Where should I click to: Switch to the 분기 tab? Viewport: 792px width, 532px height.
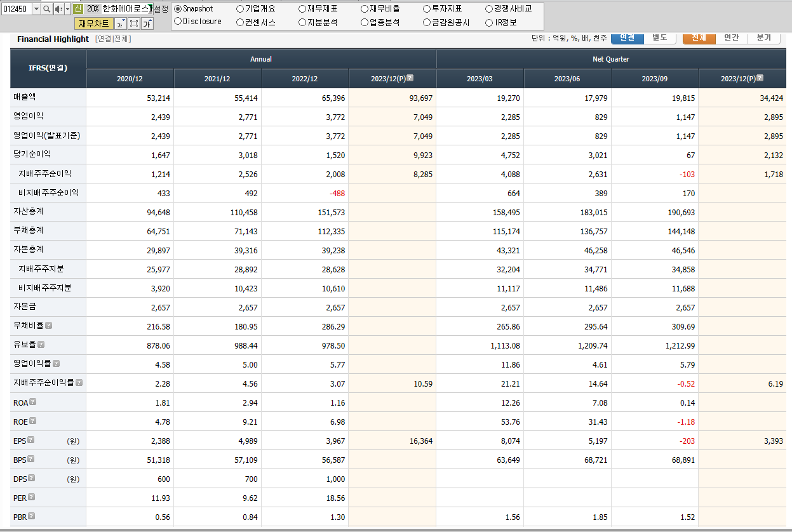coord(764,38)
